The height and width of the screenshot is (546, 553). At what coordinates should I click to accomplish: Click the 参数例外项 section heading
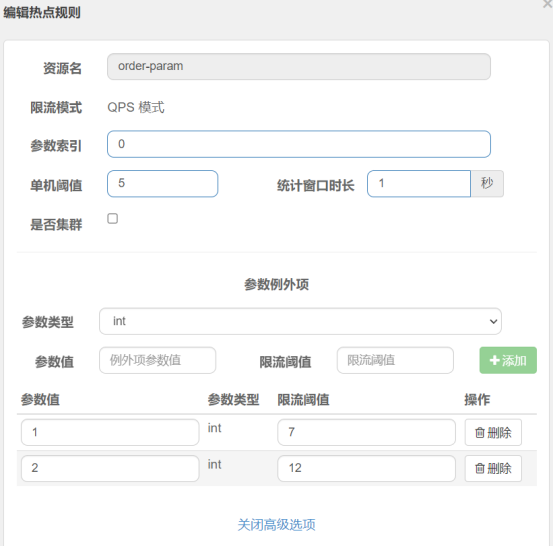(276, 284)
